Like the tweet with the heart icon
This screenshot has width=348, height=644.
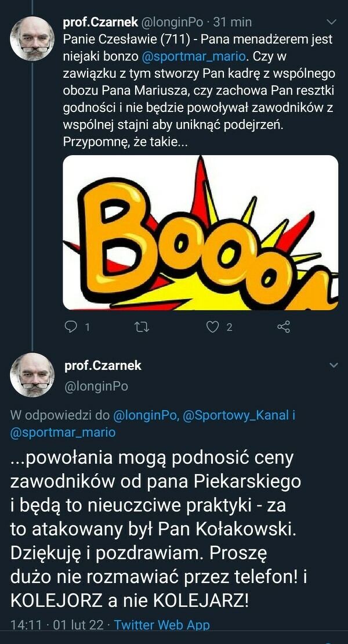212,327
